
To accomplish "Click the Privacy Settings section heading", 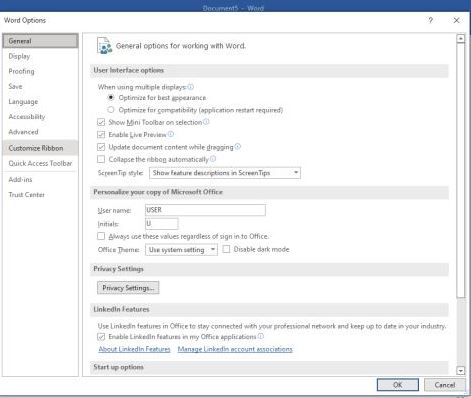I will tap(118, 269).
